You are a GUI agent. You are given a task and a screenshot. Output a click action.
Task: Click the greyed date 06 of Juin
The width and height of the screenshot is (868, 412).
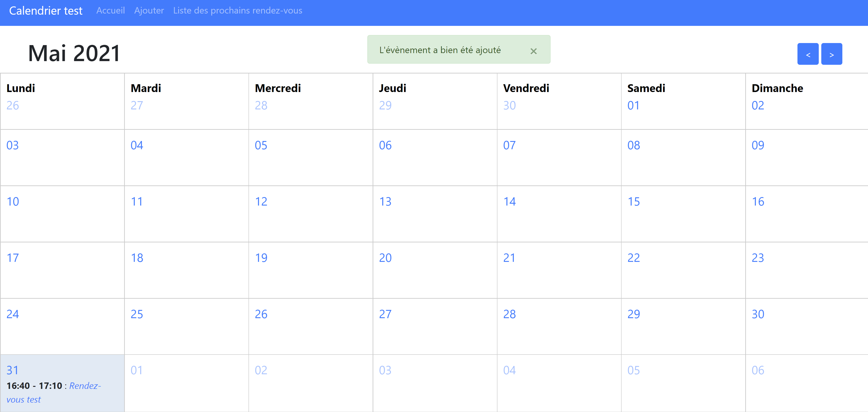click(758, 370)
